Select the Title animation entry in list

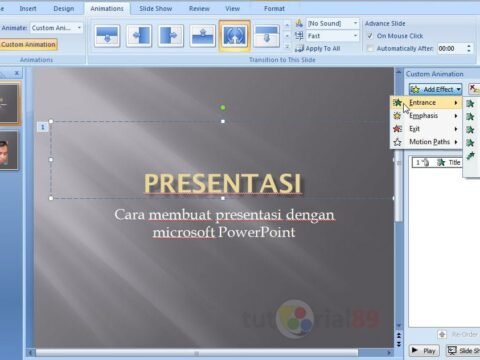(x=437, y=162)
